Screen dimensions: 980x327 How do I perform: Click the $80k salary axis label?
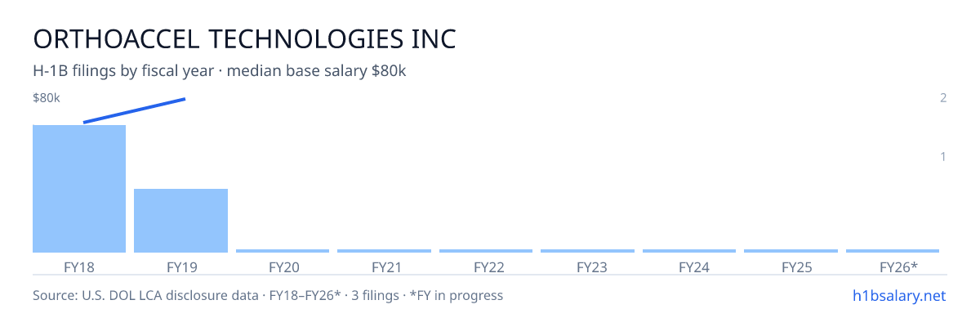click(47, 98)
